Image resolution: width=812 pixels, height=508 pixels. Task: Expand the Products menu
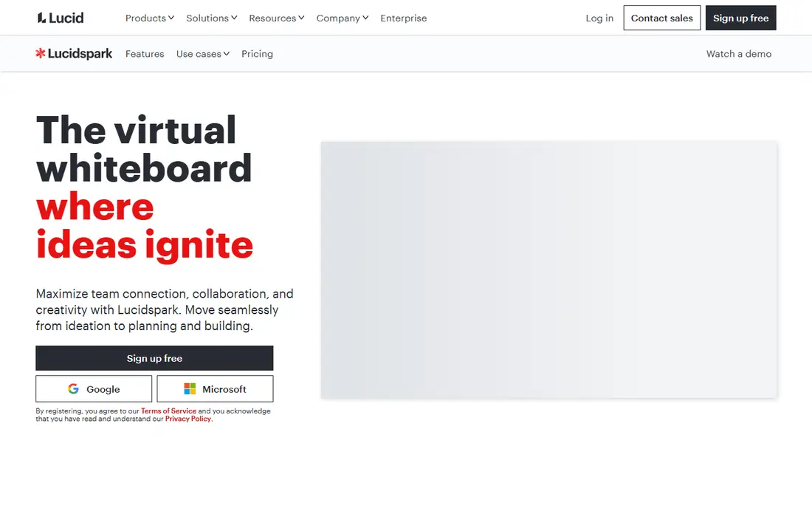pos(150,18)
